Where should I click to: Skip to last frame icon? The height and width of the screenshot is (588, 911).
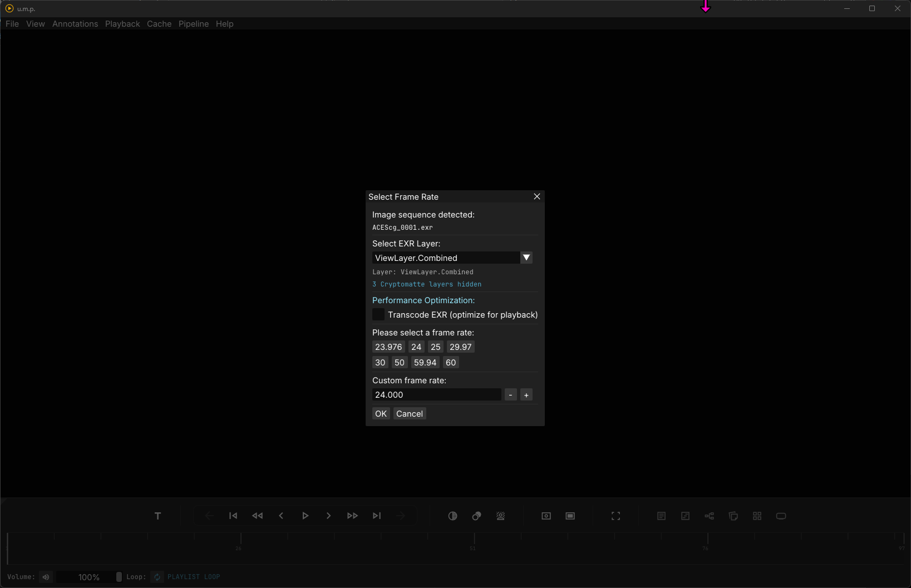[377, 516]
